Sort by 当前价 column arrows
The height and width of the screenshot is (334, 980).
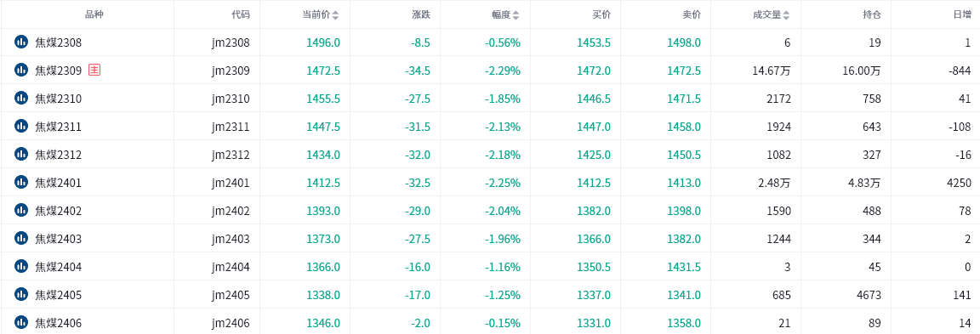336,15
